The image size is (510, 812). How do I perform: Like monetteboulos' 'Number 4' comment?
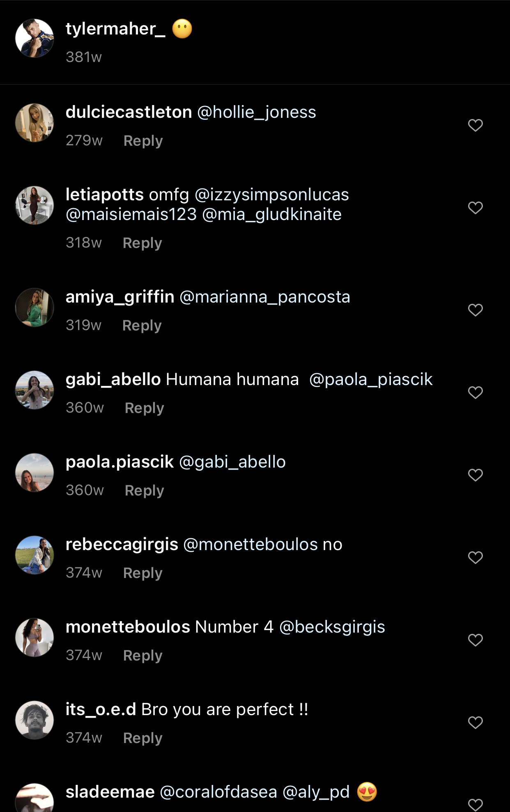[475, 640]
